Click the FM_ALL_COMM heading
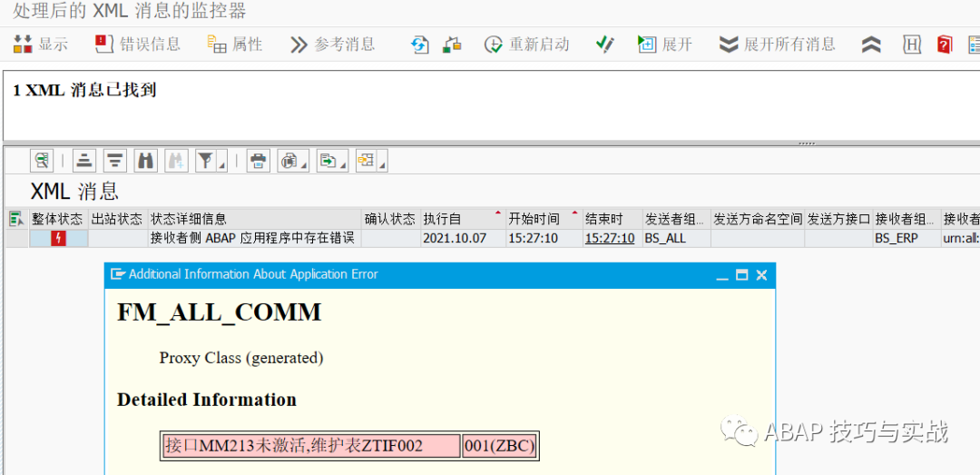The height and width of the screenshot is (475, 980). tap(220, 312)
